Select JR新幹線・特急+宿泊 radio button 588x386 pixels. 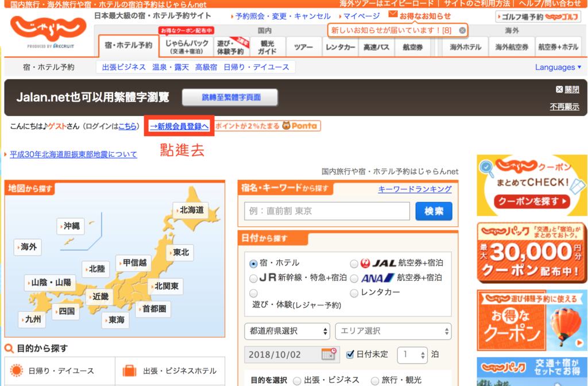point(253,279)
